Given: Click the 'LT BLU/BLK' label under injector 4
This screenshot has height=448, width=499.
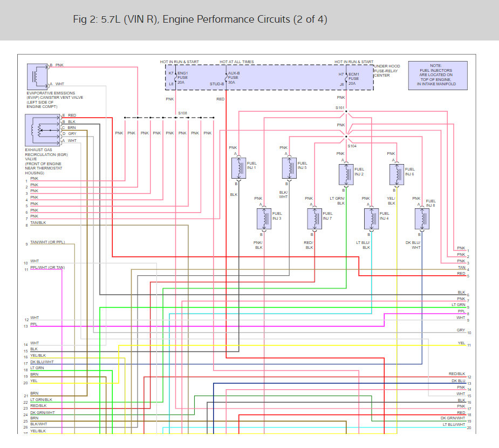Looking at the screenshot, I should pos(363,245).
